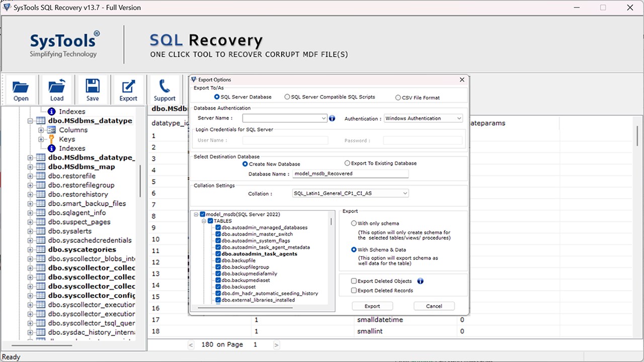
Task: Click left tree horizontal scrollbar
Action: point(42,345)
